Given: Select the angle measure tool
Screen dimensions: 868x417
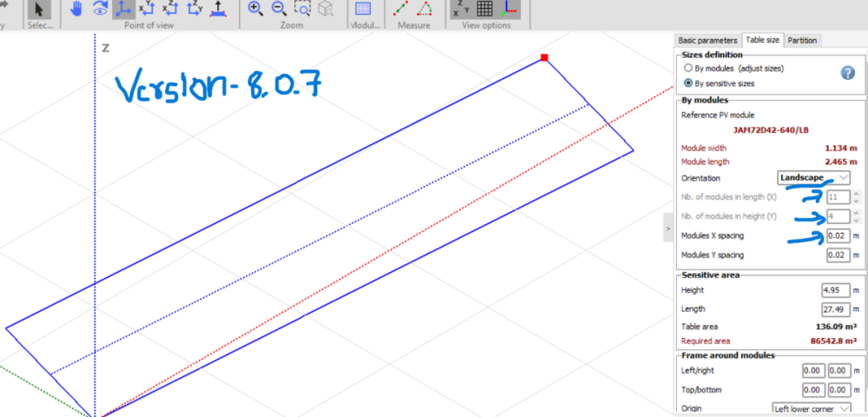Looking at the screenshot, I should 425,9.
